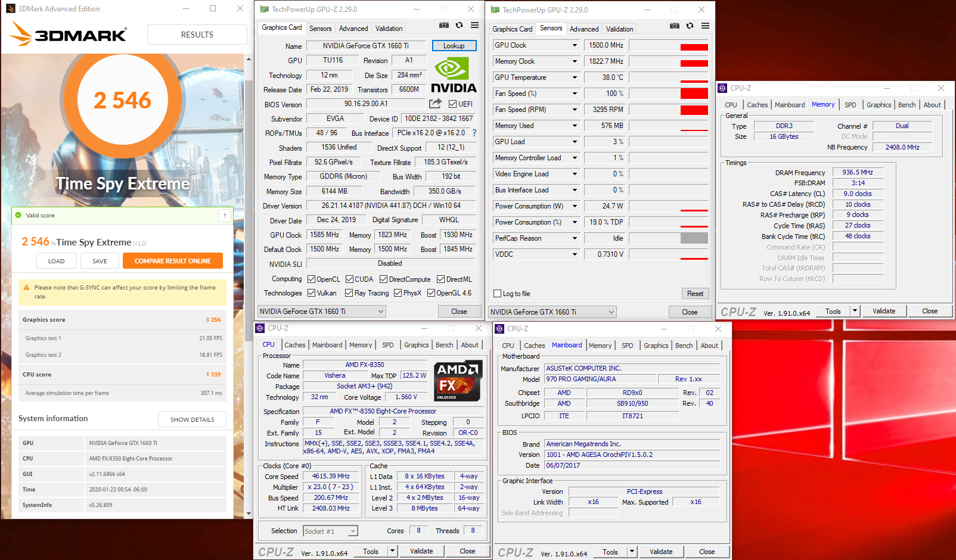956x560 pixels.
Task: Click the GPU-Z Graphics Card window title icon
Action: [x=264, y=9]
